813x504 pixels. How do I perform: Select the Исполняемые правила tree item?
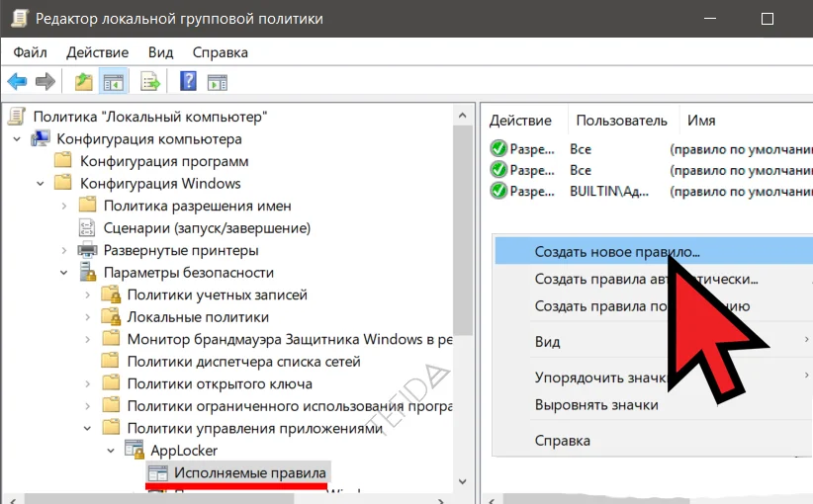click(x=250, y=472)
